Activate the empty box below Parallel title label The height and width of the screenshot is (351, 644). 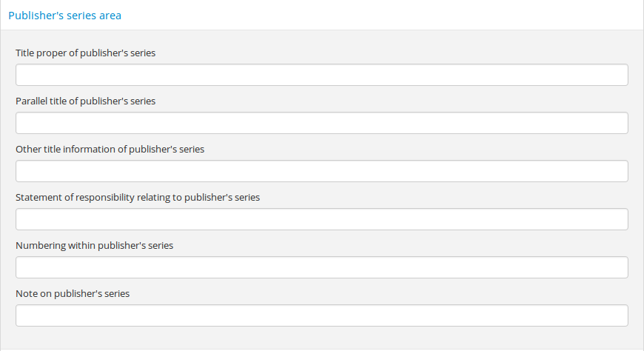pyautogui.click(x=321, y=123)
